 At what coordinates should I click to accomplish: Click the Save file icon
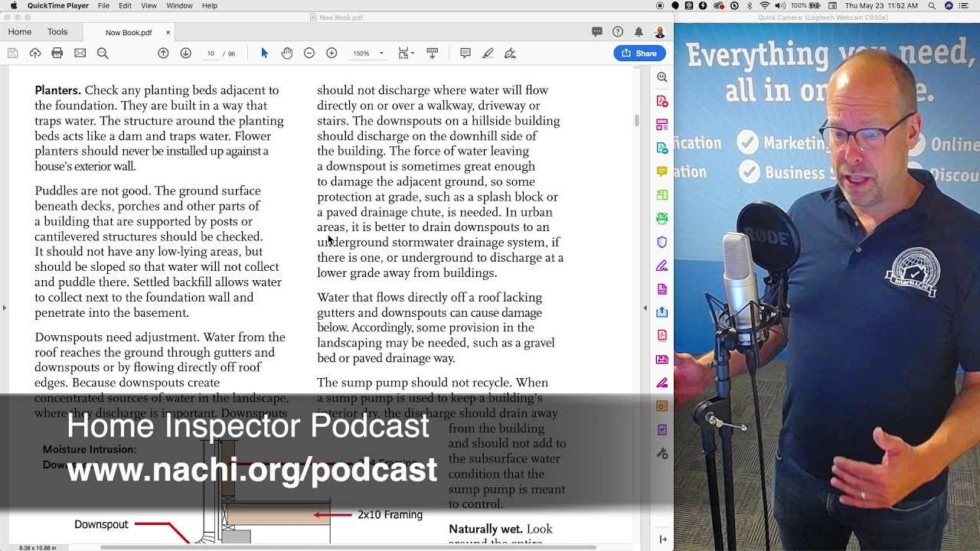coord(12,53)
